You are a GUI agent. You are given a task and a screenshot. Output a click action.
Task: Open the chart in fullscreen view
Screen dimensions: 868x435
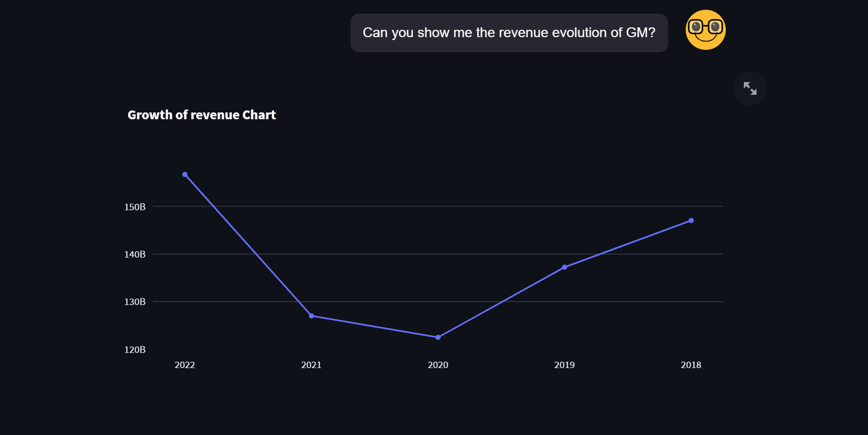pos(750,88)
